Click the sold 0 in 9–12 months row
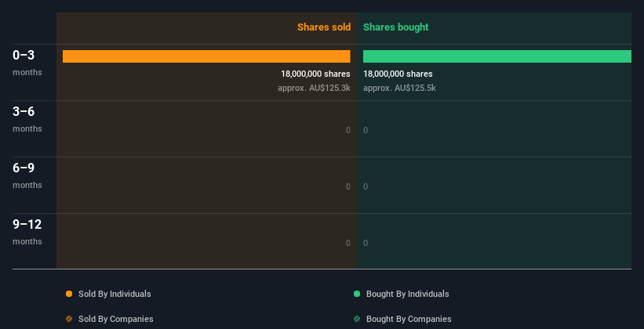Screen dimensions: 644x329 [x=348, y=244]
